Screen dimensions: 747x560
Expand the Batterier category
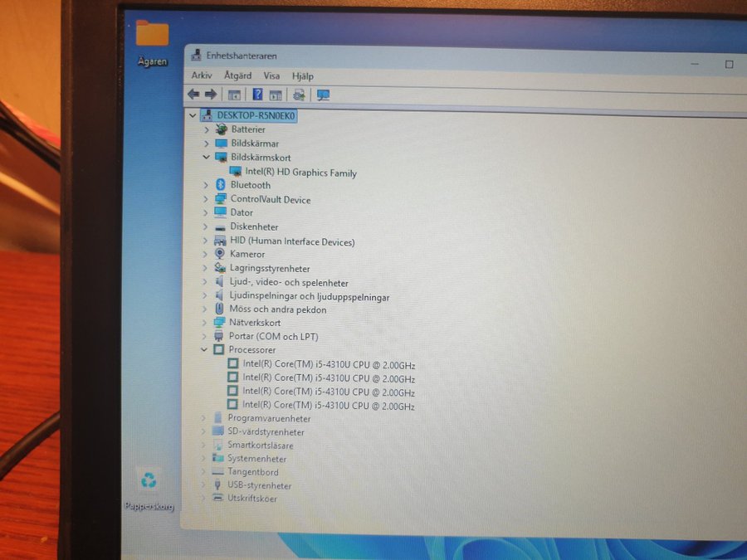(x=207, y=130)
